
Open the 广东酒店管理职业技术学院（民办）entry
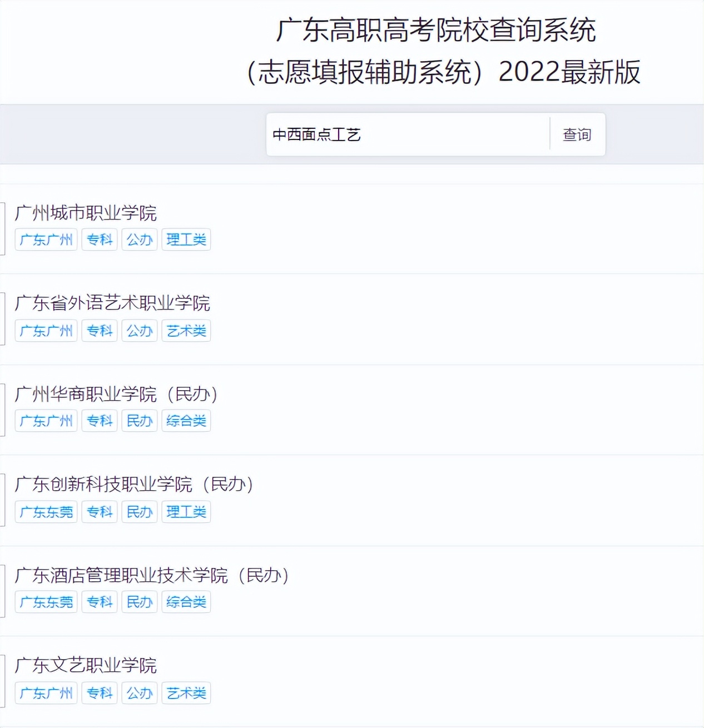point(151,577)
